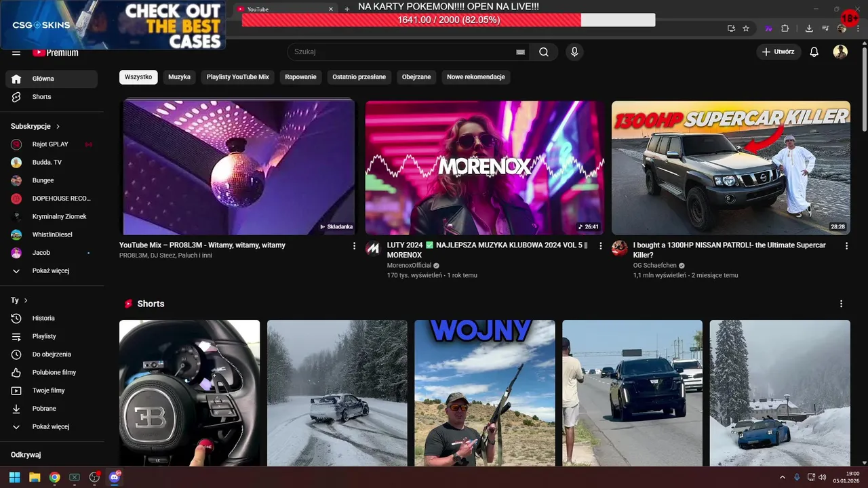The width and height of the screenshot is (868, 488).
Task: Open DOPEHOUSE RECO... subscription
Action: [52, 199]
